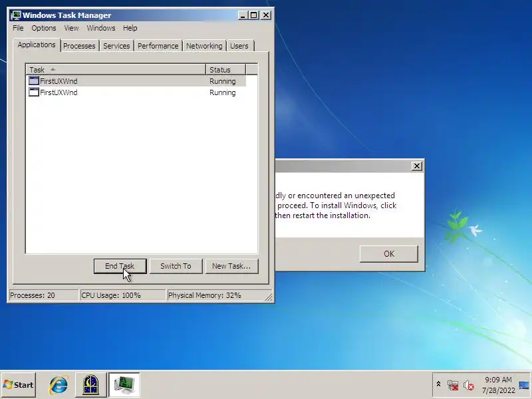The width and height of the screenshot is (532, 399).
Task: Switch to the Services tab
Action: click(x=116, y=46)
